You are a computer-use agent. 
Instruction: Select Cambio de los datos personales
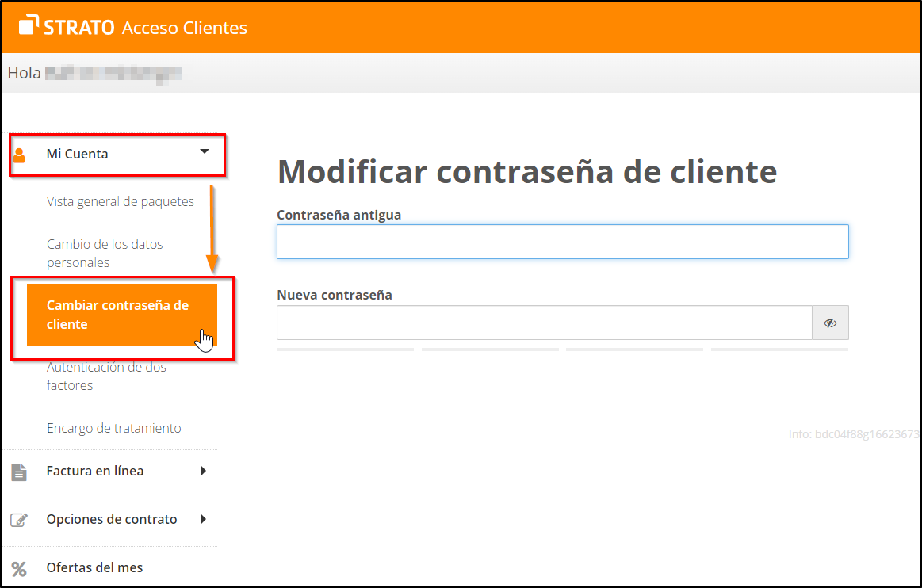(x=105, y=253)
